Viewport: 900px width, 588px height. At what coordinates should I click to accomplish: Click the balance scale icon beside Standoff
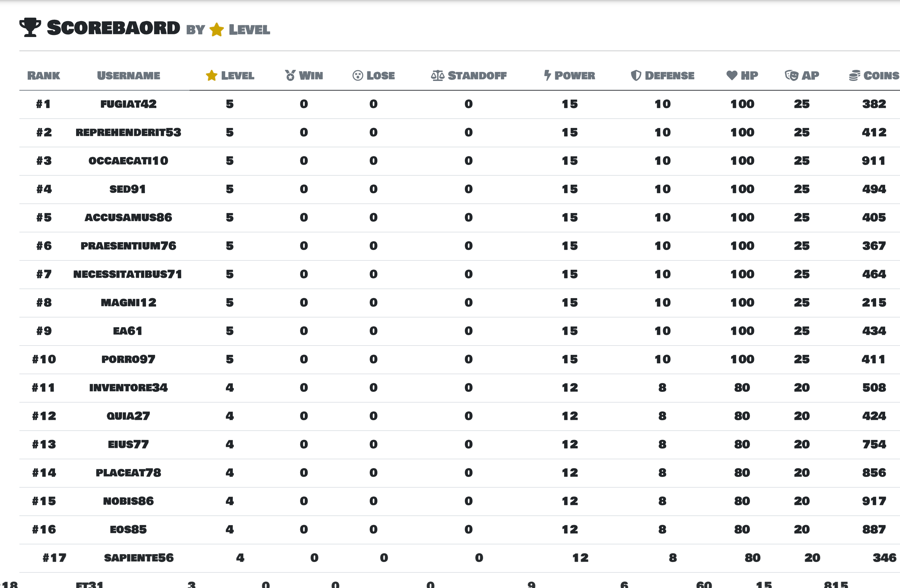[x=438, y=76]
